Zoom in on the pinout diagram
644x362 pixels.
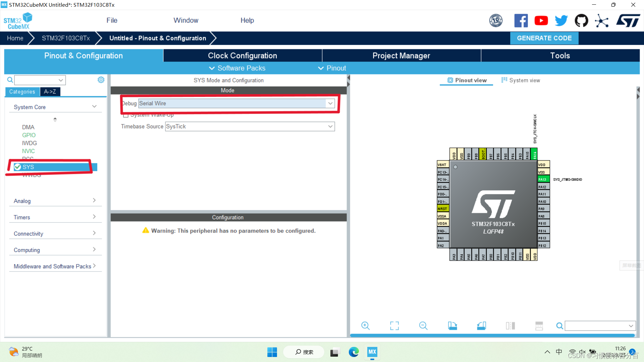pyautogui.click(x=365, y=325)
